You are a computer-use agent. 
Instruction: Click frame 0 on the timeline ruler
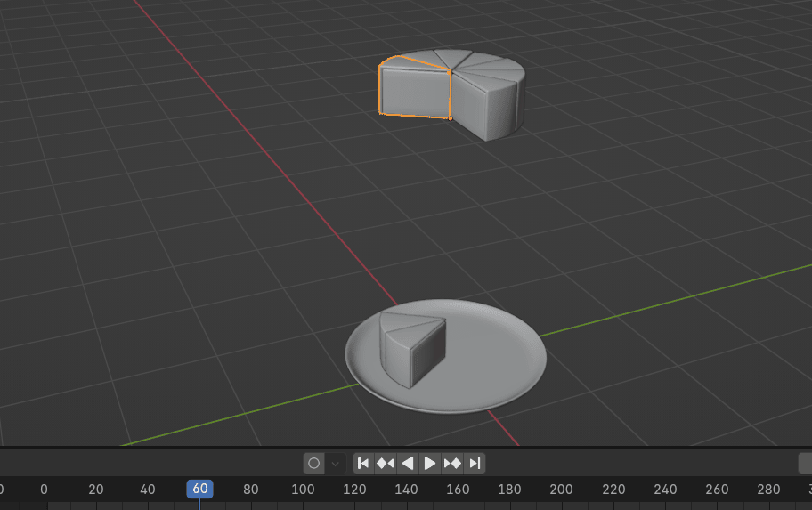[x=44, y=490]
